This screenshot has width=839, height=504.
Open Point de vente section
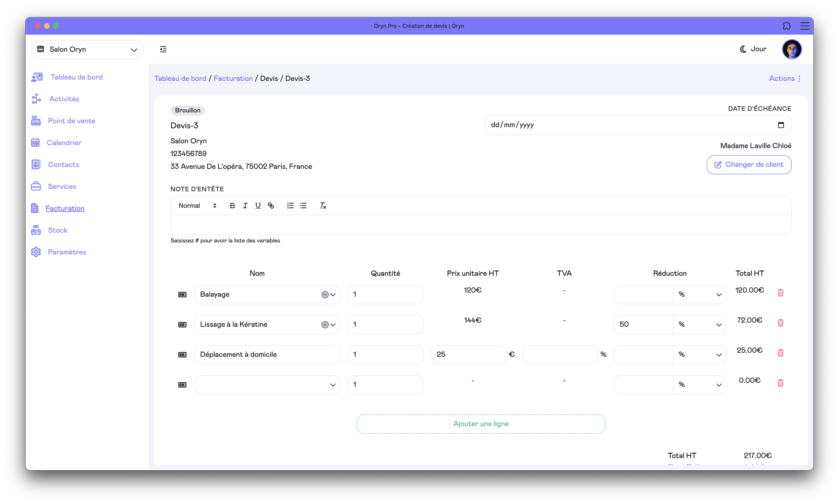(x=71, y=121)
